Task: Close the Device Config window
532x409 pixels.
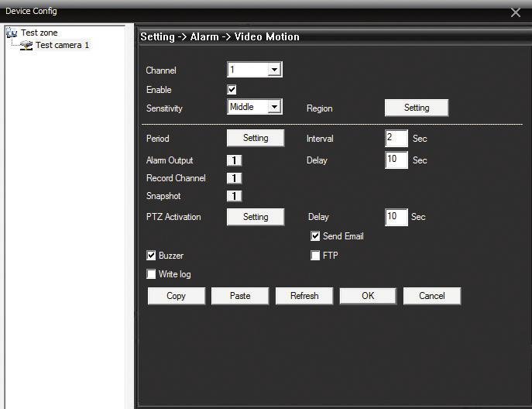Action: click(x=516, y=12)
